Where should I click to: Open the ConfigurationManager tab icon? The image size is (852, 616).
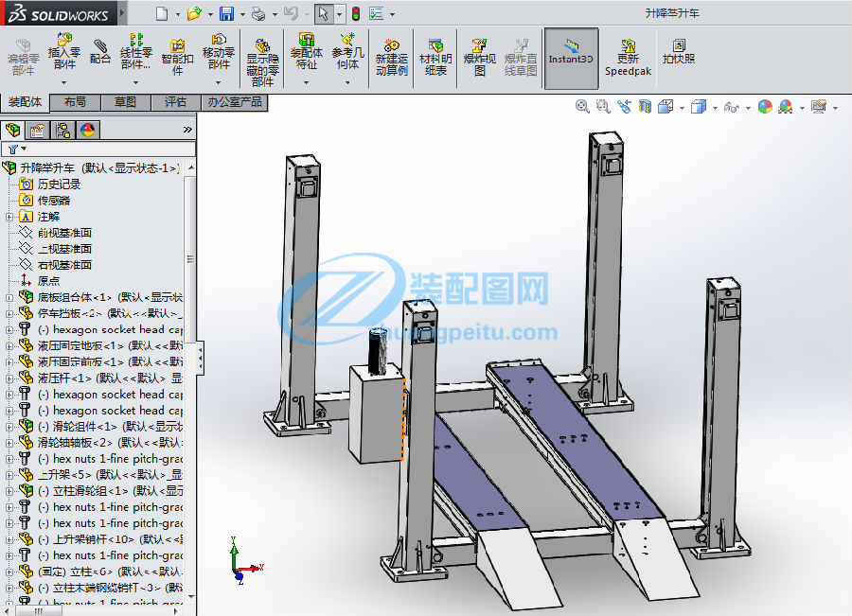62,131
